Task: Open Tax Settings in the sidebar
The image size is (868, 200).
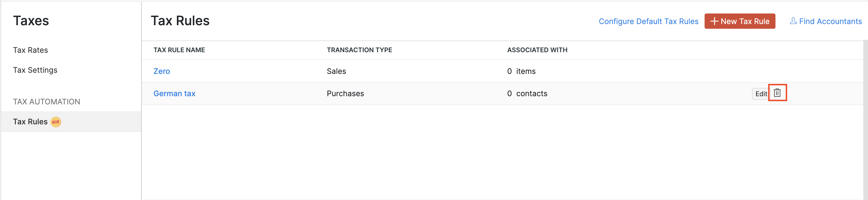Action: (x=35, y=70)
